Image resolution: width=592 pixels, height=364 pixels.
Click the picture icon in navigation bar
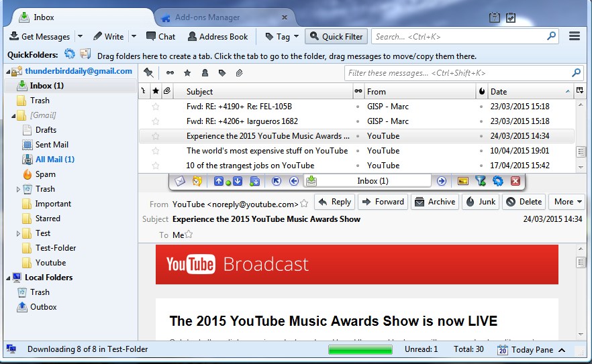pyautogui.click(x=463, y=181)
